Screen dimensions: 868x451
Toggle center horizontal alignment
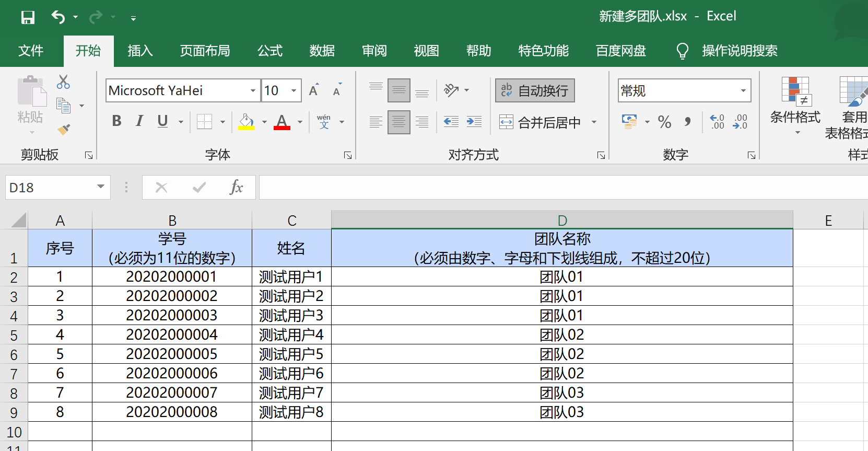click(x=399, y=122)
